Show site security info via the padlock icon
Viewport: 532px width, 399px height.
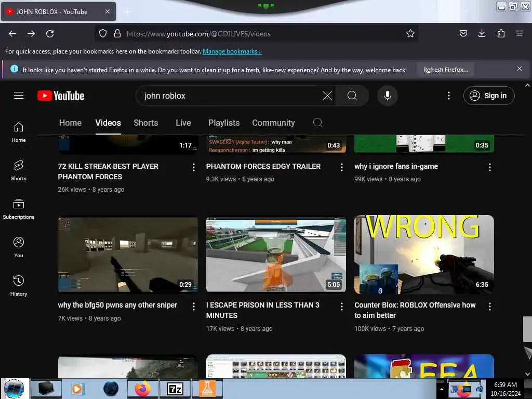click(117, 34)
